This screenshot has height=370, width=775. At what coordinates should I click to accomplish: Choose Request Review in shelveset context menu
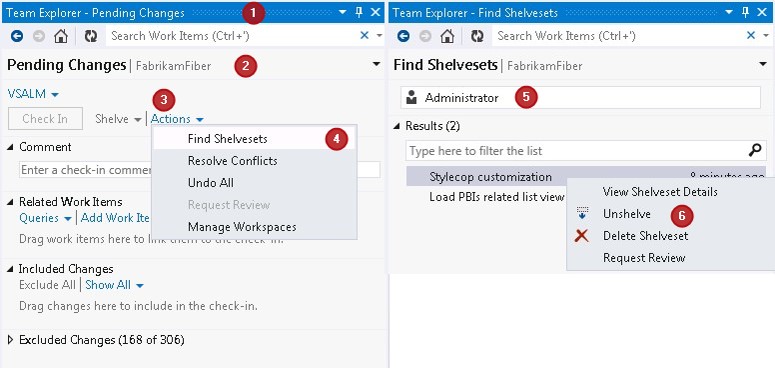[x=670, y=258]
